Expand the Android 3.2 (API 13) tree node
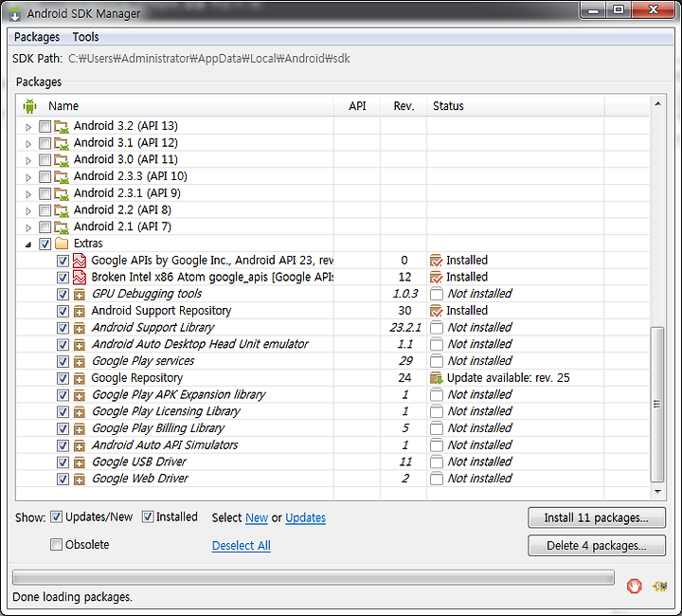 [28, 127]
